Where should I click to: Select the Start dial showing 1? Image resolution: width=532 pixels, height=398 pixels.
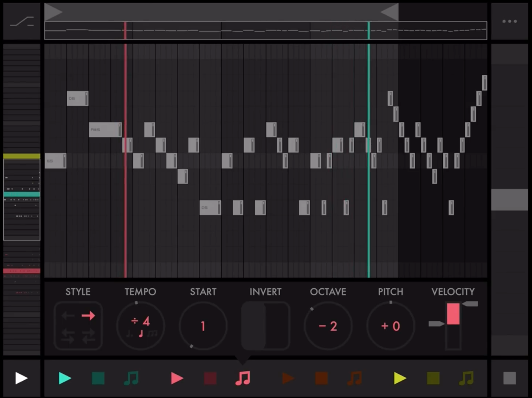[x=203, y=326]
